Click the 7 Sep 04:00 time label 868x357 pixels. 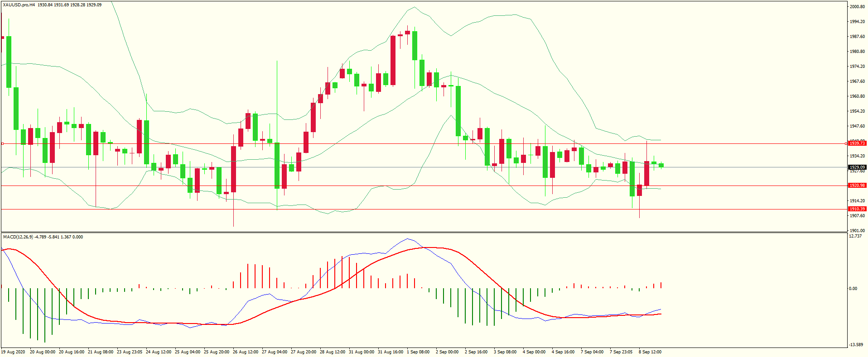592,352
